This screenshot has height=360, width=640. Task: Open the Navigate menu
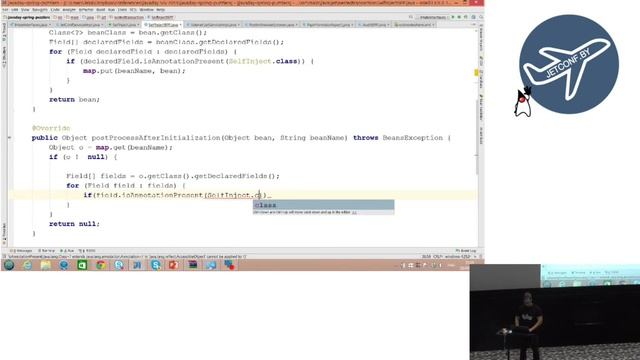(x=40, y=9)
